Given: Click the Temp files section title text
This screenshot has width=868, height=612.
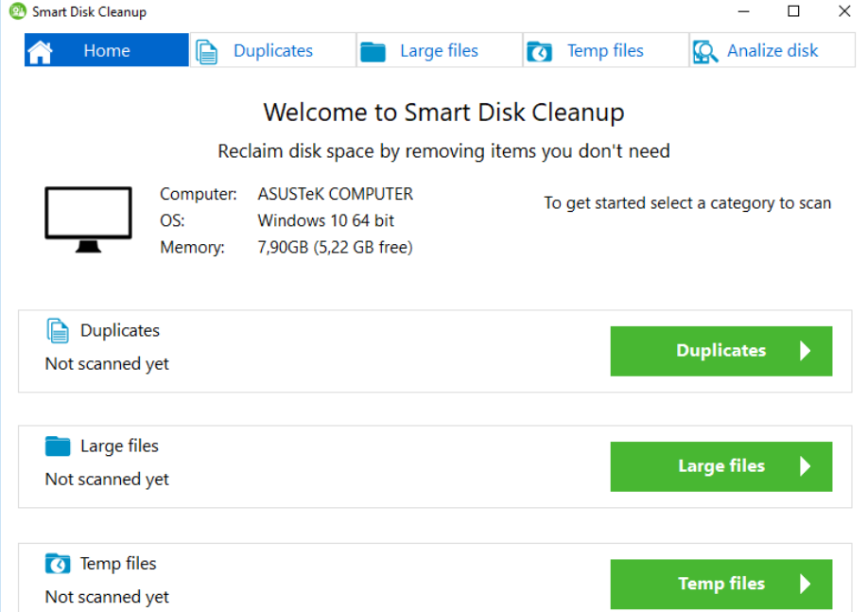Looking at the screenshot, I should [118, 563].
